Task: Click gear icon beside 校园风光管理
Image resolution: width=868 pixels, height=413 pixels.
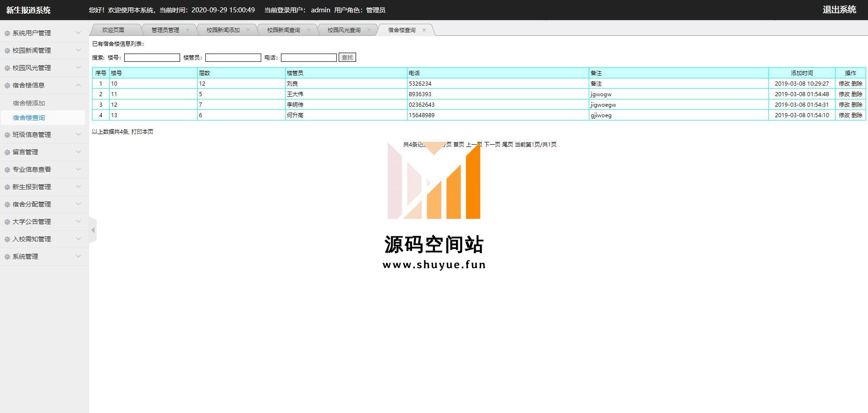Action: tap(7, 68)
